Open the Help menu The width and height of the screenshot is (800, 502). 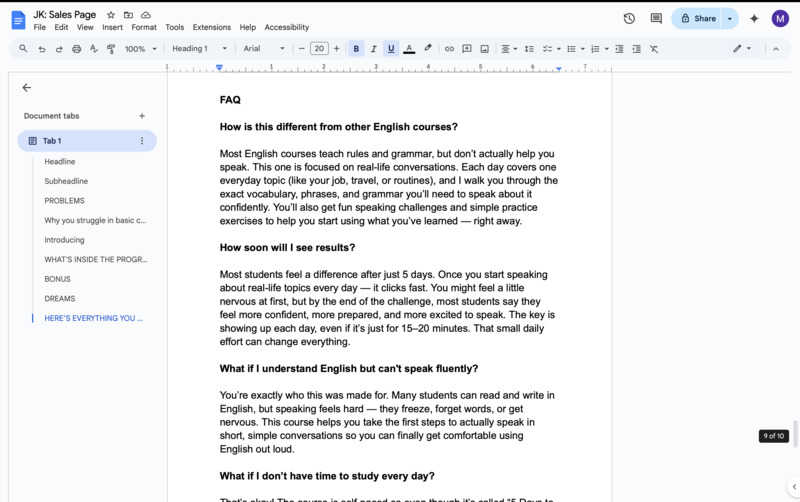tap(247, 27)
